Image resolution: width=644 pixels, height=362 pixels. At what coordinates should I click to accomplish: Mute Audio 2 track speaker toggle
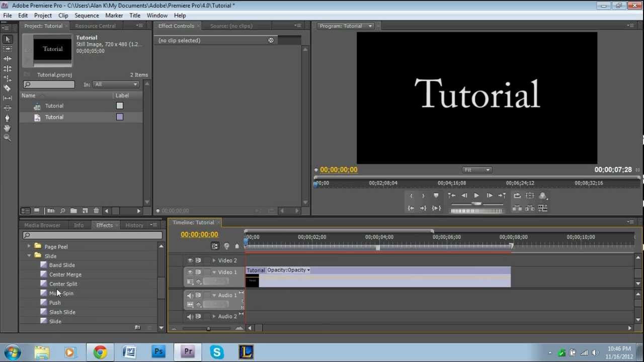pos(190,316)
